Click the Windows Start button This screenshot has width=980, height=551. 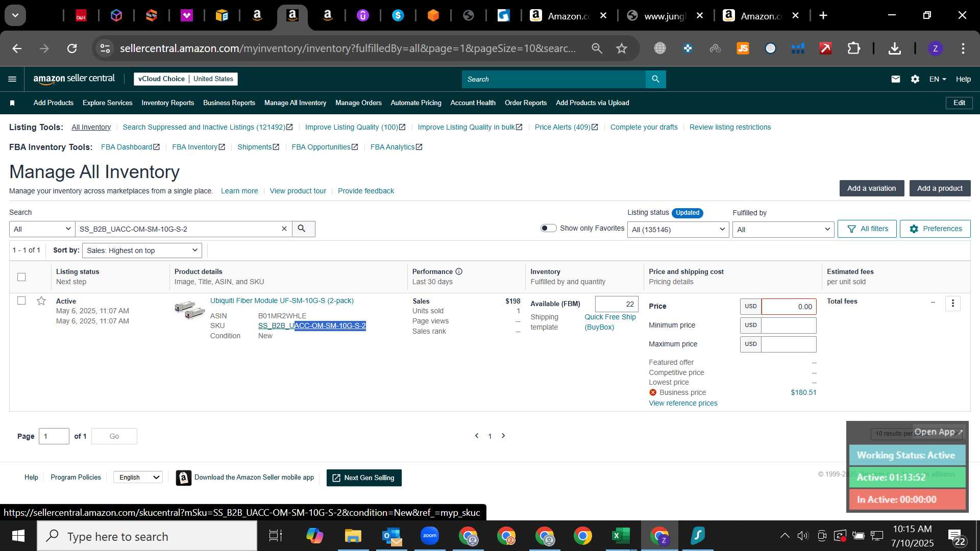click(18, 536)
